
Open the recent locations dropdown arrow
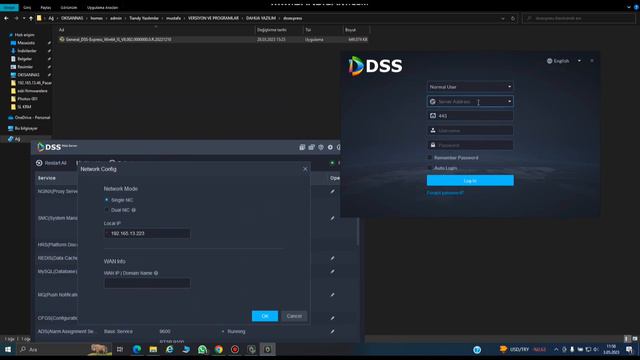(24, 18)
